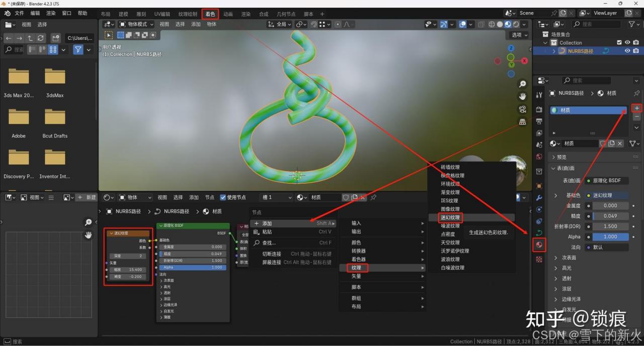
Task: Expand NURBS路径 item in outliner
Action: tap(554, 51)
